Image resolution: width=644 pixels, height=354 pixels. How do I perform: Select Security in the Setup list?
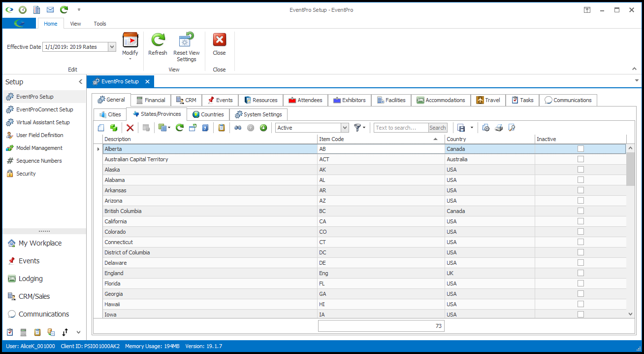tap(44, 174)
